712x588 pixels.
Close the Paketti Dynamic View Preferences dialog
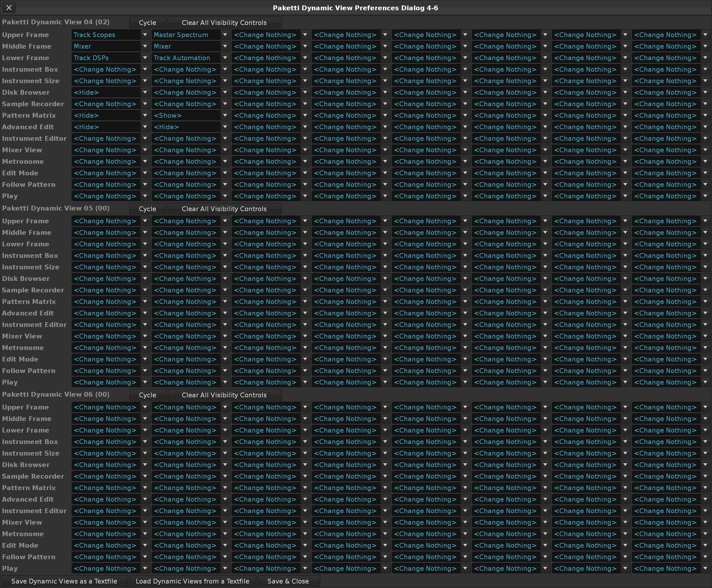[9, 8]
